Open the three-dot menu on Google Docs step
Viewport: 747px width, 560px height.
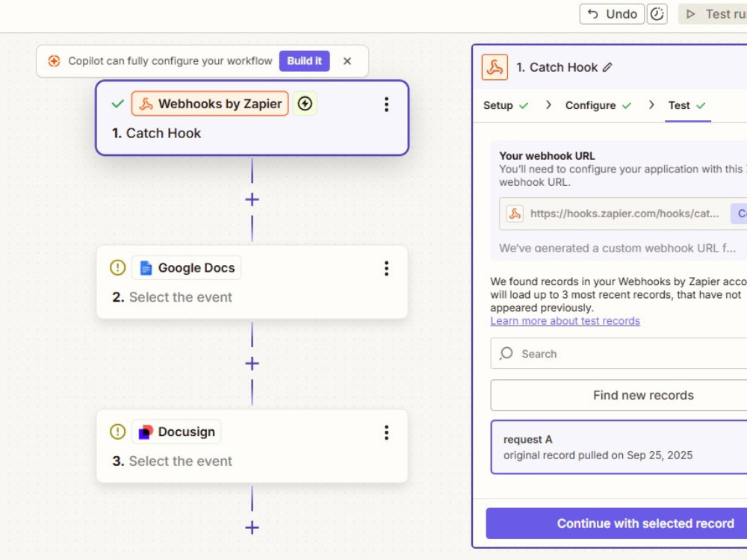[x=386, y=269]
